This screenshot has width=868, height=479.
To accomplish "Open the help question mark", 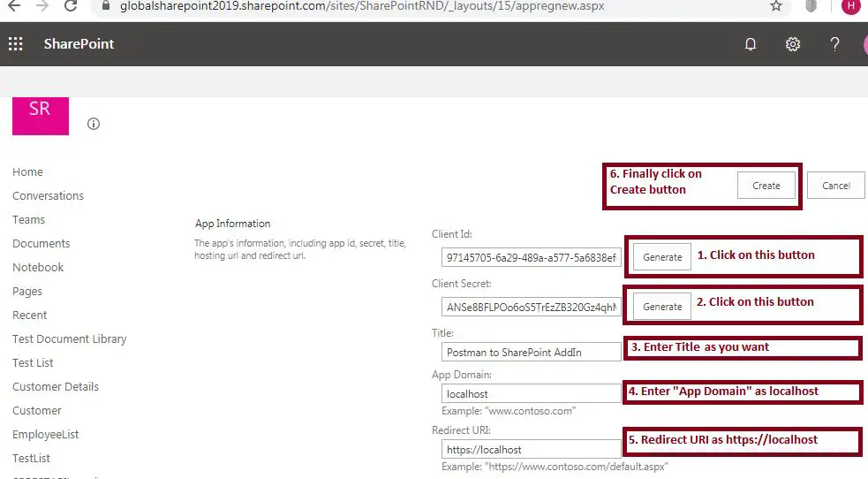I will point(834,44).
